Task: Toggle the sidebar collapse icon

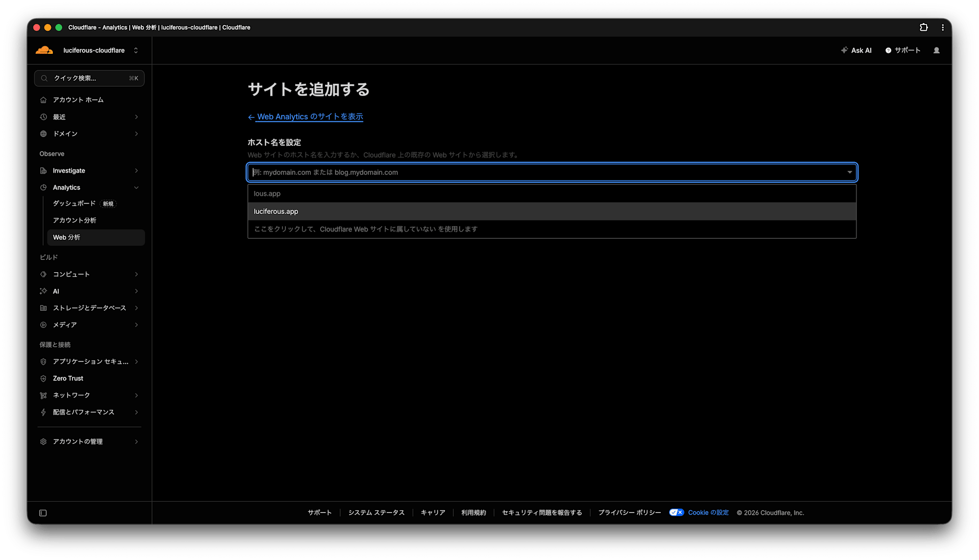Action: click(x=43, y=513)
